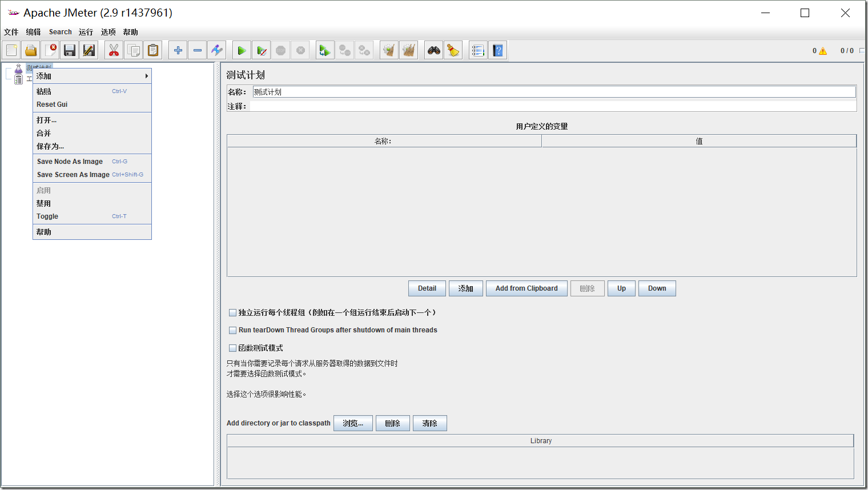
Task: Choose 保存为... in the context menu
Action: 92,146
